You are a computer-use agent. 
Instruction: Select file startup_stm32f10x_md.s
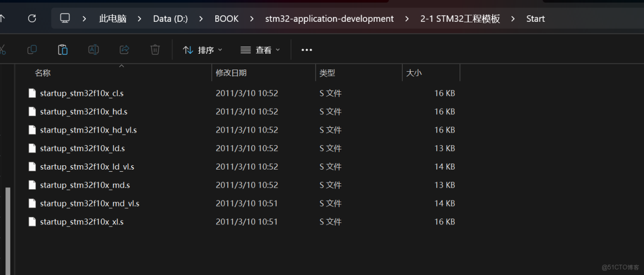[x=85, y=185]
